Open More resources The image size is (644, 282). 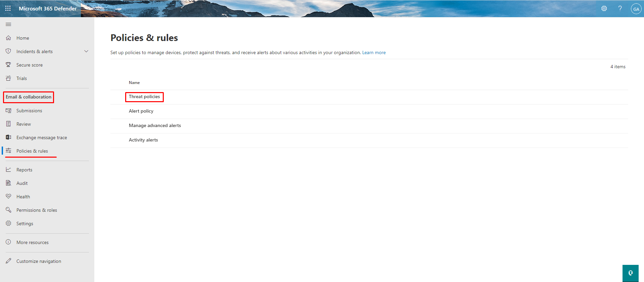click(x=33, y=242)
